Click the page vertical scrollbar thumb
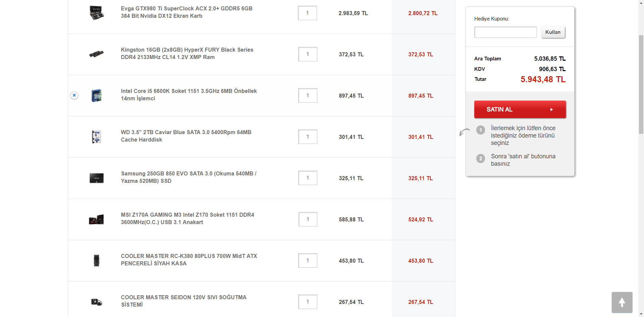644x317 pixels. 641,84
